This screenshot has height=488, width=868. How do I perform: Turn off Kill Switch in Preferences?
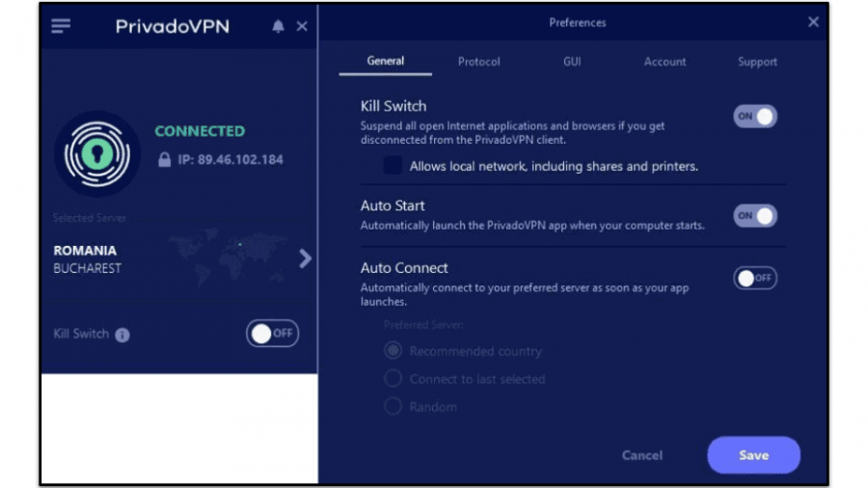point(755,117)
